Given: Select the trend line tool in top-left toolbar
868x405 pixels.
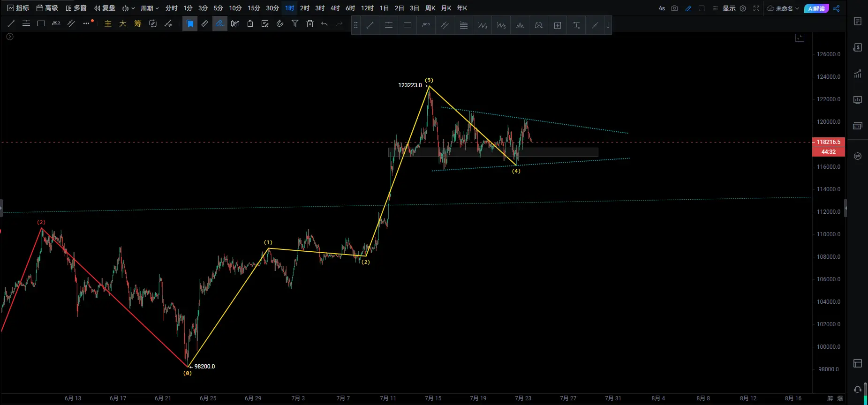Looking at the screenshot, I should 11,23.
